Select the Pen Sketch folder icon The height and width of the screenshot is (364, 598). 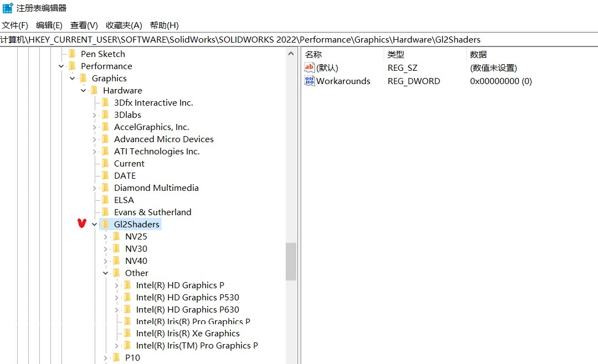pos(72,54)
